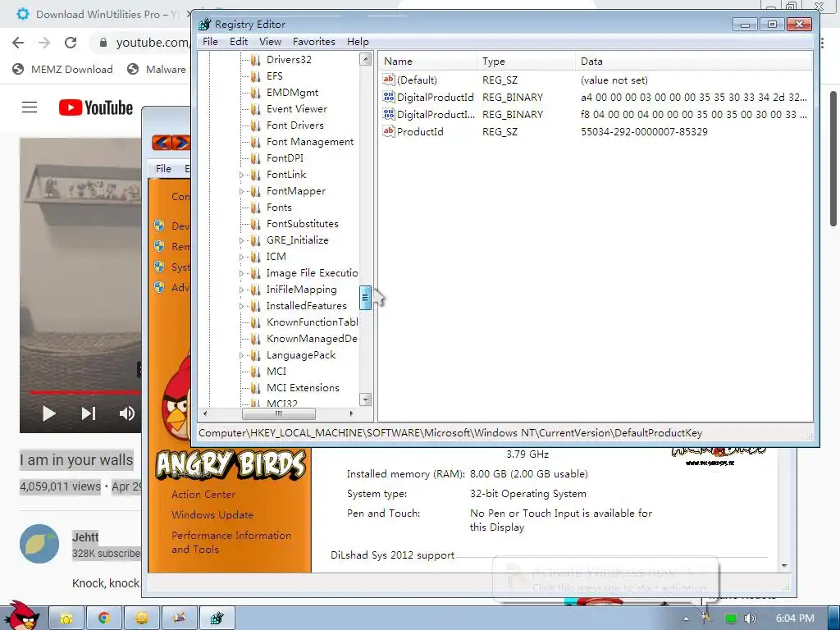Select the MCI Extensions key folder icon
Viewport: 840px width, 630px height.
256,388
